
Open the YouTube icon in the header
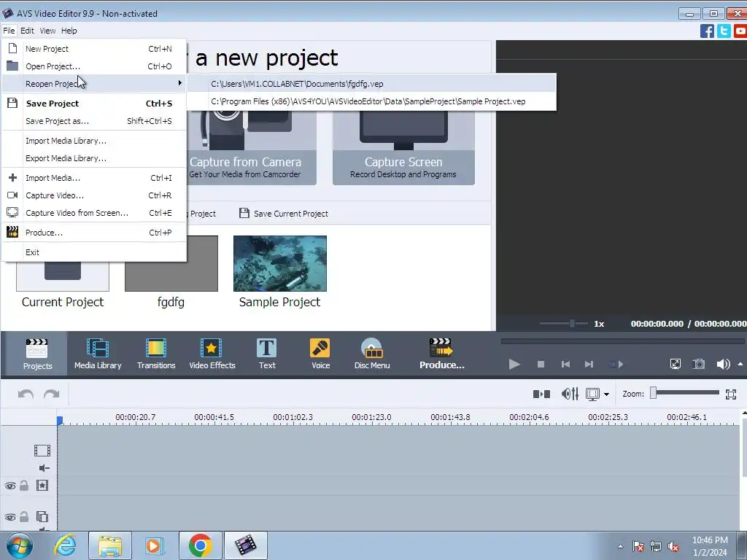click(740, 31)
